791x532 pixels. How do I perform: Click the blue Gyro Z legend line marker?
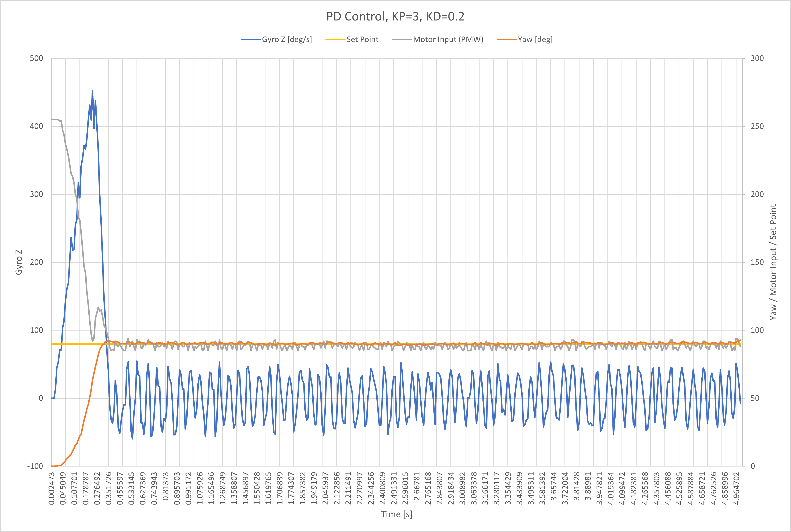[x=251, y=40]
